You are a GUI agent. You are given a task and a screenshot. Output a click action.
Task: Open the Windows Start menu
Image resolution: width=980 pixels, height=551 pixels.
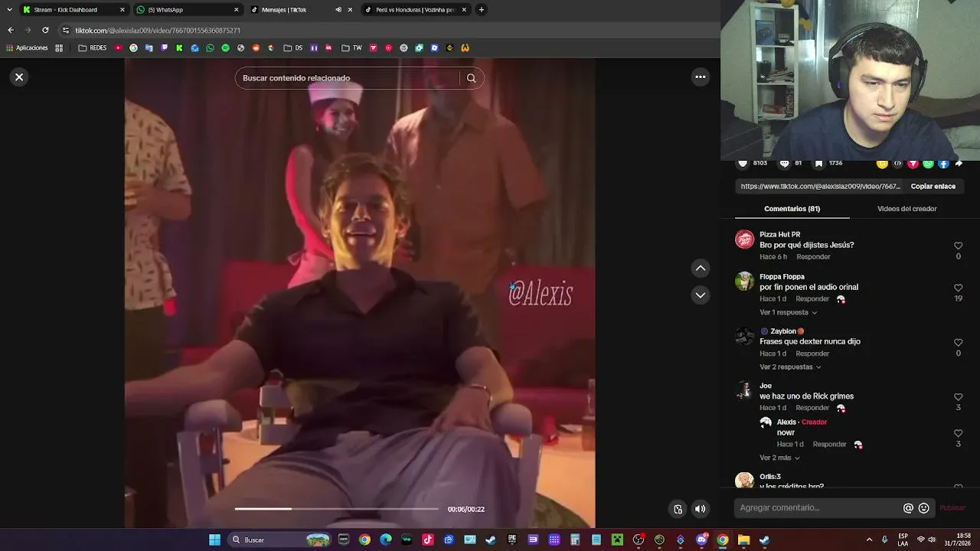pyautogui.click(x=215, y=540)
